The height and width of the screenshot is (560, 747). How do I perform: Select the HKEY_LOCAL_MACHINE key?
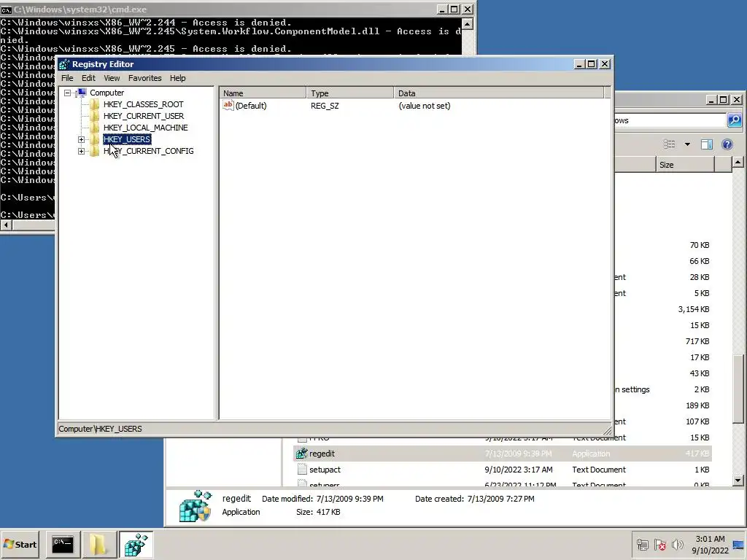[x=145, y=128]
